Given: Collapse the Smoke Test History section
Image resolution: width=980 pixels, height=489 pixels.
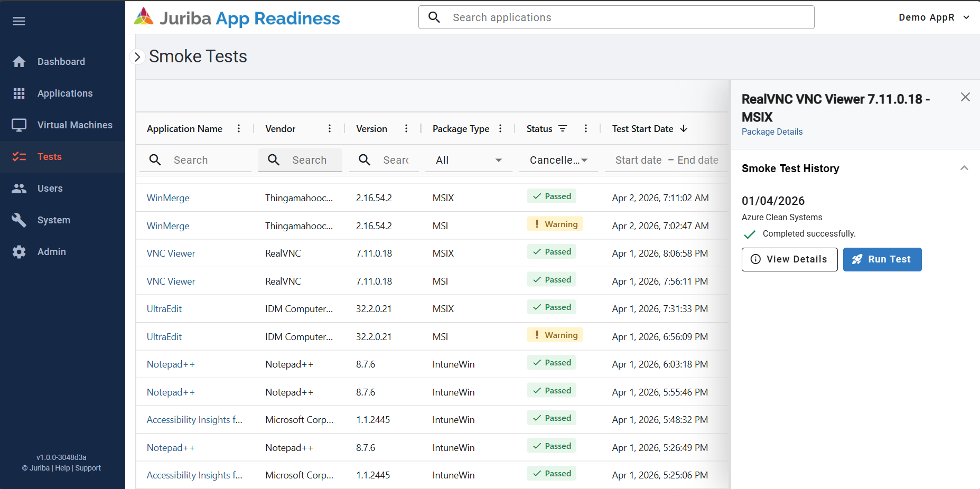Looking at the screenshot, I should coord(964,168).
